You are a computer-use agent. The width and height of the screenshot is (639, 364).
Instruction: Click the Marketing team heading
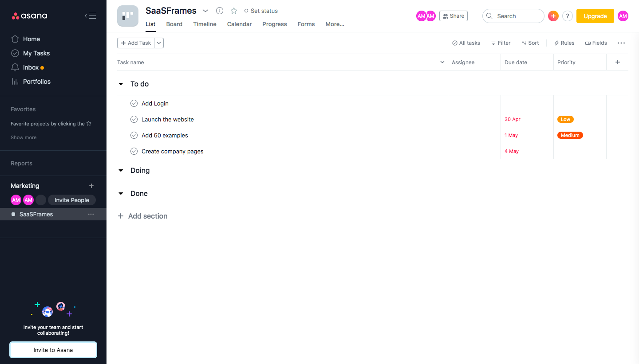click(25, 186)
